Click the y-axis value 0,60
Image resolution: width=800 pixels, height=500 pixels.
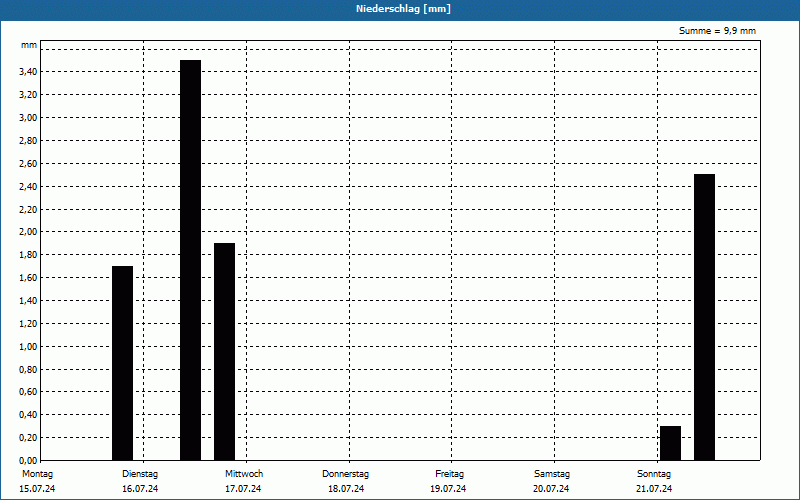[x=28, y=392]
